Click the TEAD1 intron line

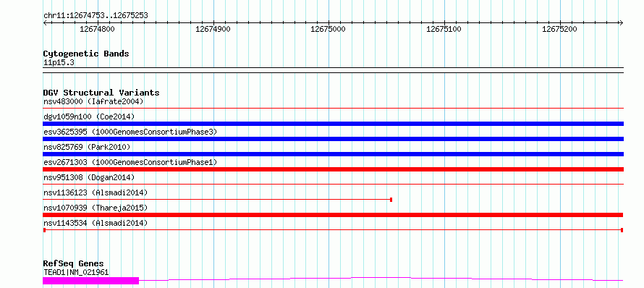click(x=381, y=278)
